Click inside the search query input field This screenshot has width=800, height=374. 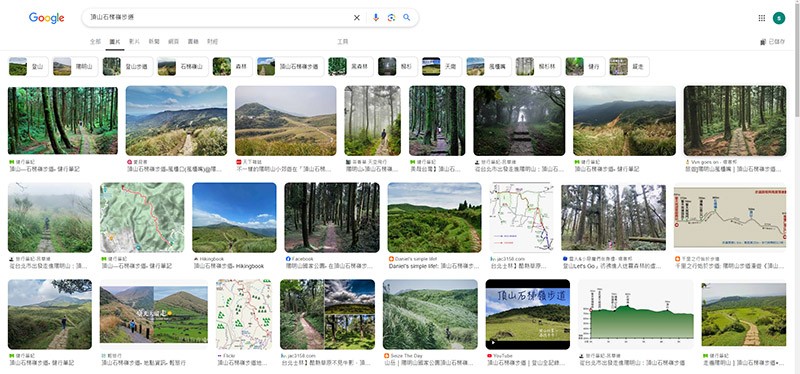[219, 17]
